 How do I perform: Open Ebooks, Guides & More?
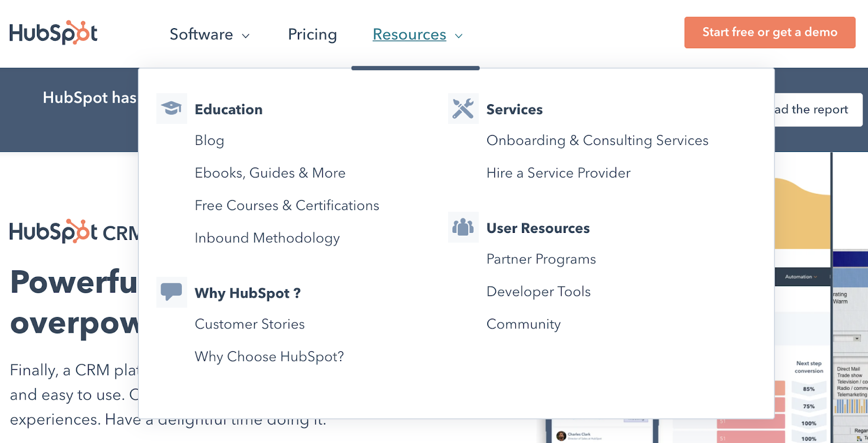tap(270, 173)
